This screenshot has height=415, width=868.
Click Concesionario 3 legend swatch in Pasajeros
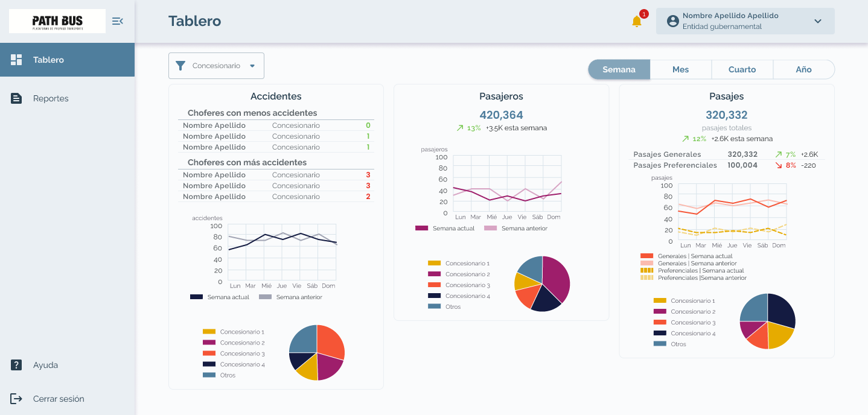[x=434, y=285]
